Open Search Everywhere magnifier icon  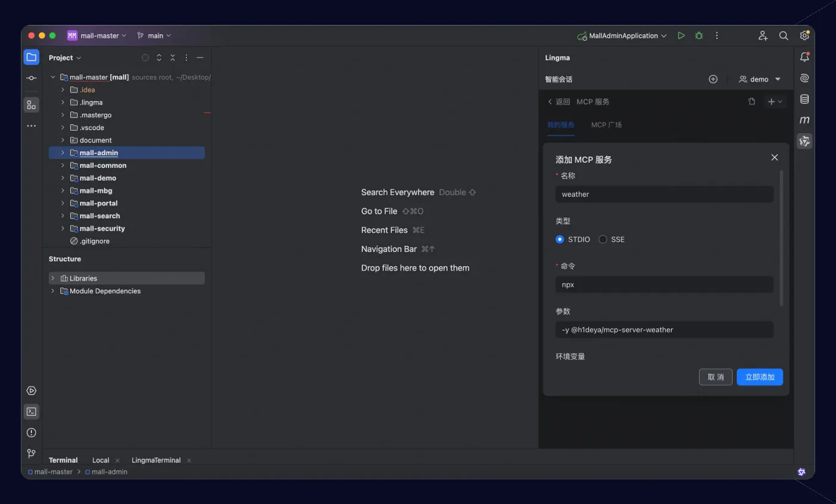[783, 36]
